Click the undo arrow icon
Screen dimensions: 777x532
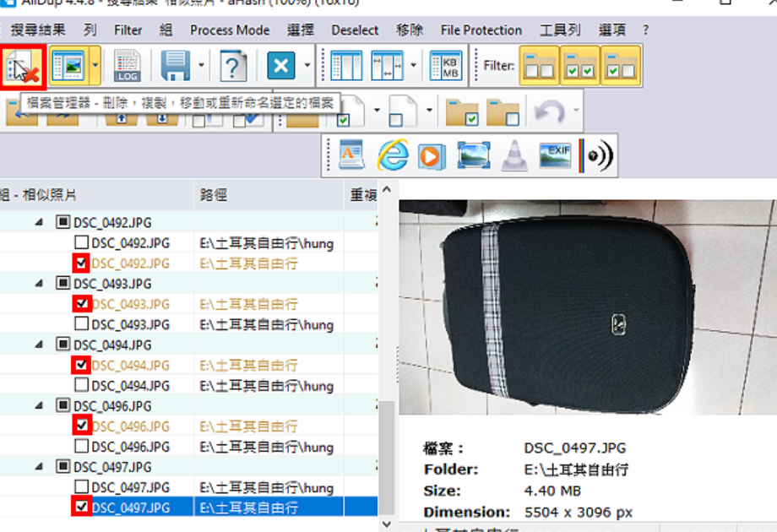point(550,111)
